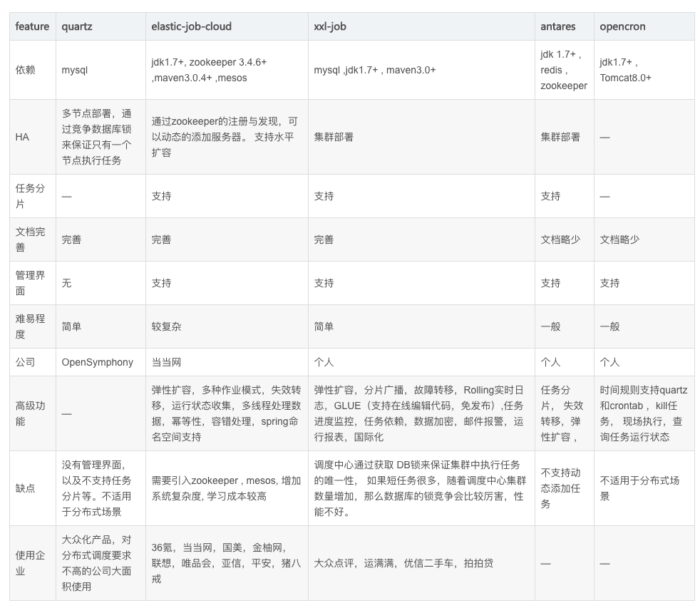
Task: Select the '任务分片' row label
Action: [33, 196]
